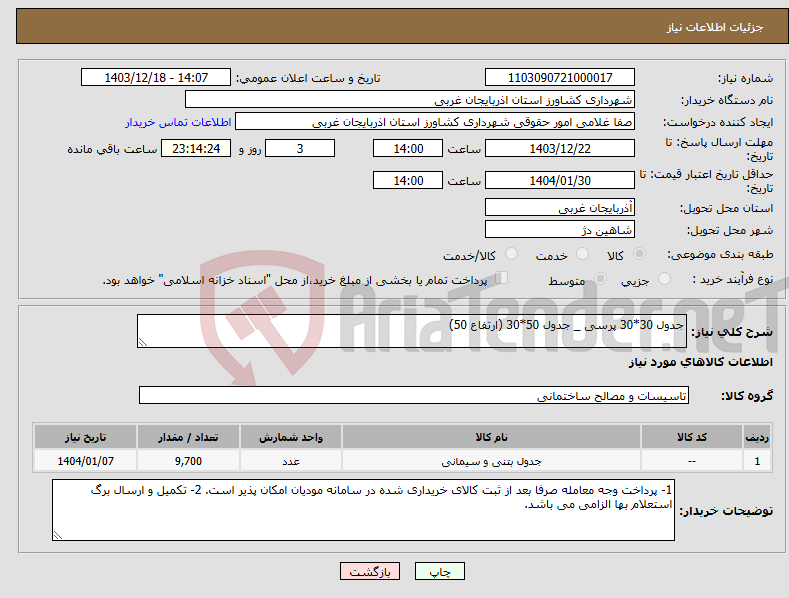Click the announcement date field 1403/12/18 - 14:07
Screen dimensions: 789x598
156,78
